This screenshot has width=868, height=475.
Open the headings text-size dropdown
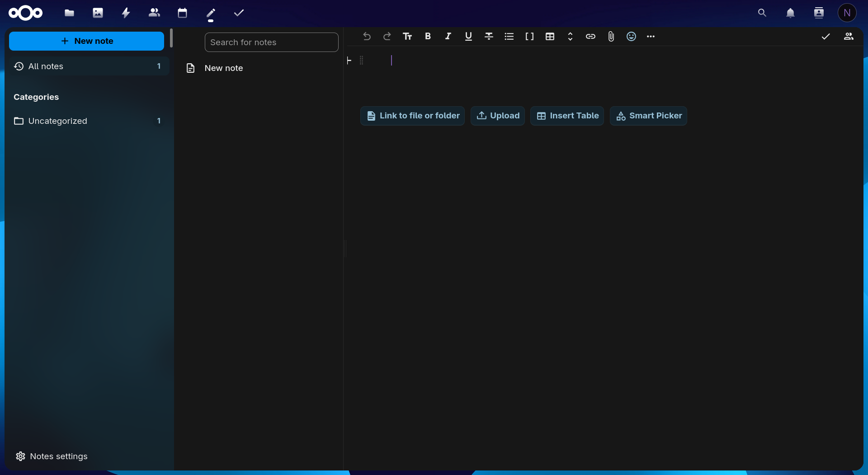pyautogui.click(x=407, y=37)
